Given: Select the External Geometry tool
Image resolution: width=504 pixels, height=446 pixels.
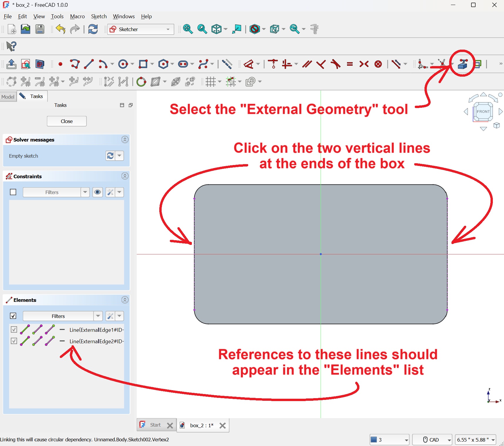Looking at the screenshot, I should coord(462,64).
